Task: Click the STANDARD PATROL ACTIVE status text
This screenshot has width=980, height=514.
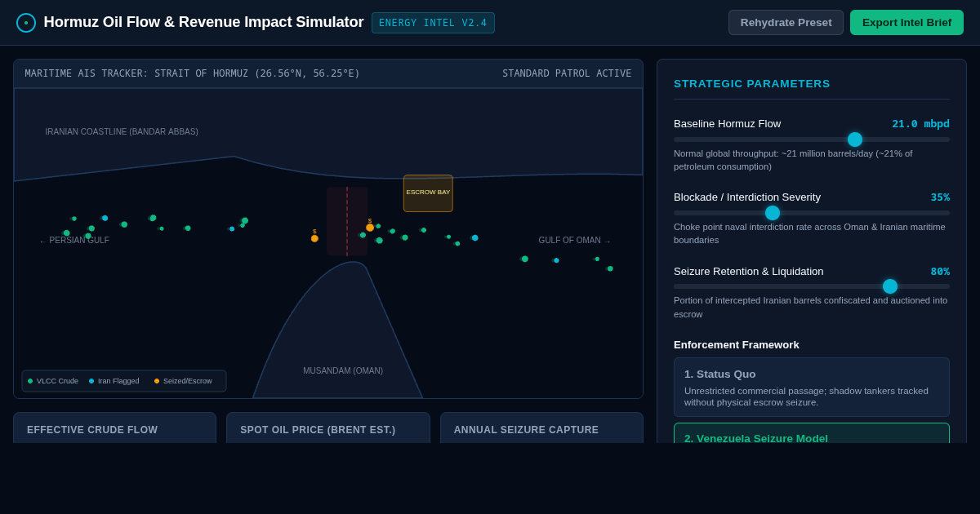Action: (567, 73)
